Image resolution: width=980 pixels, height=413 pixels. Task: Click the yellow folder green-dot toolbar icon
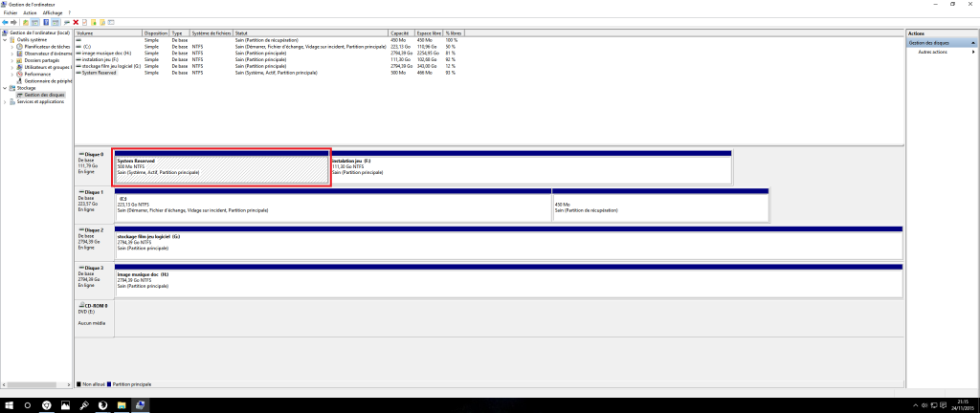pos(93,22)
